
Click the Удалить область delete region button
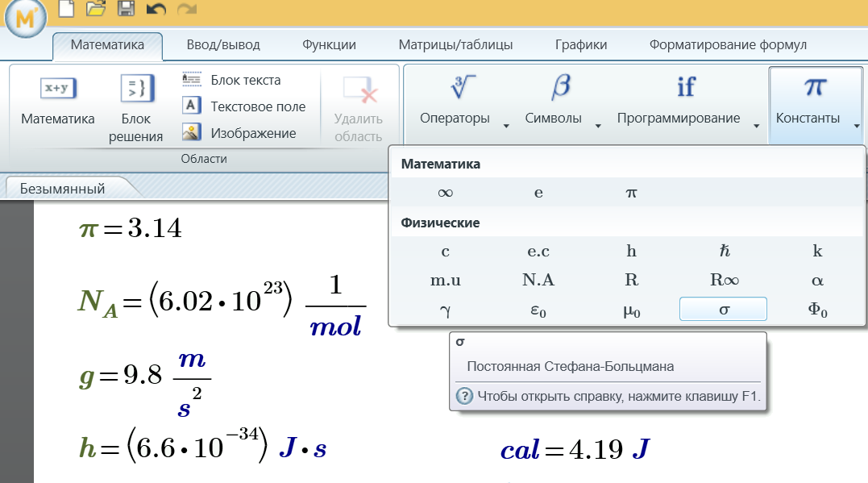[x=358, y=109]
